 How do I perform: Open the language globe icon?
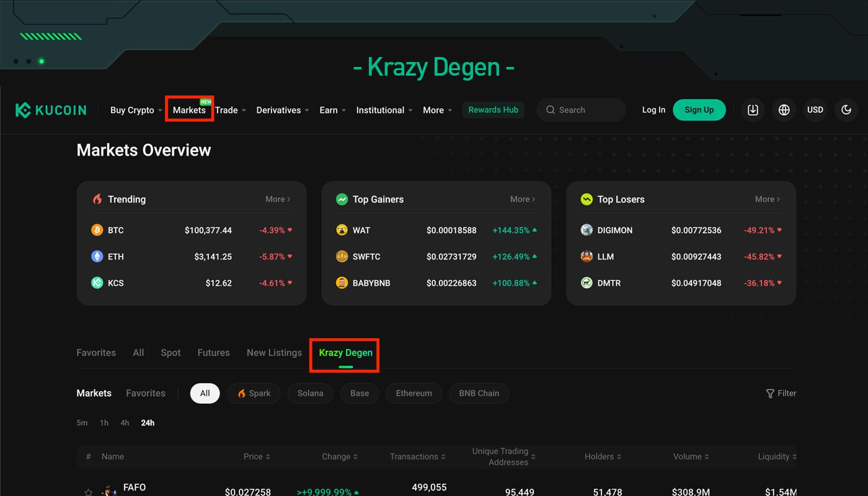point(784,110)
